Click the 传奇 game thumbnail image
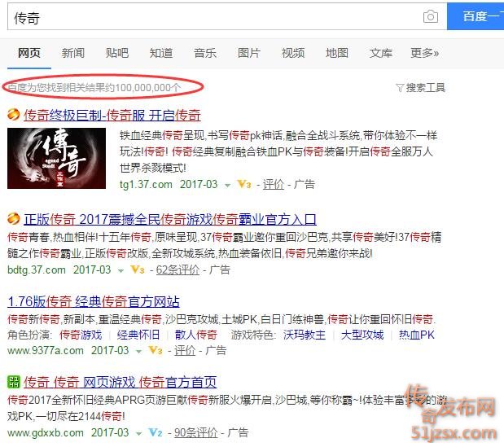Image resolution: width=504 pixels, height=447 pixels. (56, 158)
